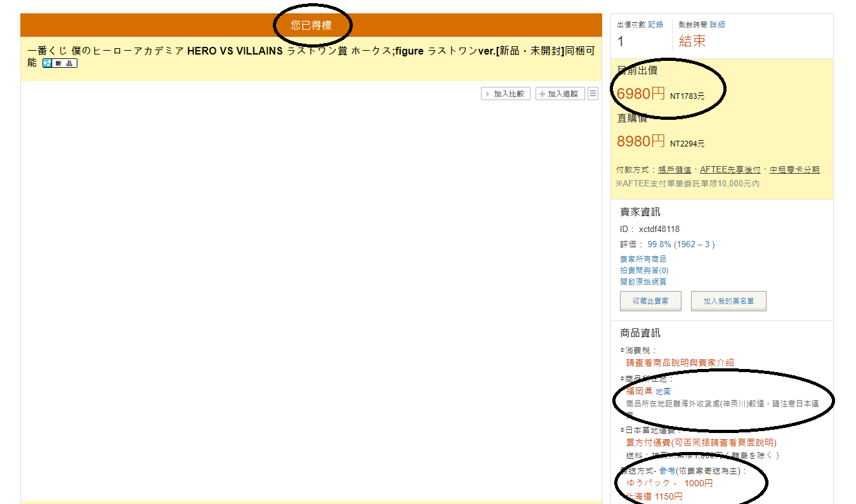856x504 pixels.
Task: Click the 您已得標 orange banner
Action: pos(311,25)
